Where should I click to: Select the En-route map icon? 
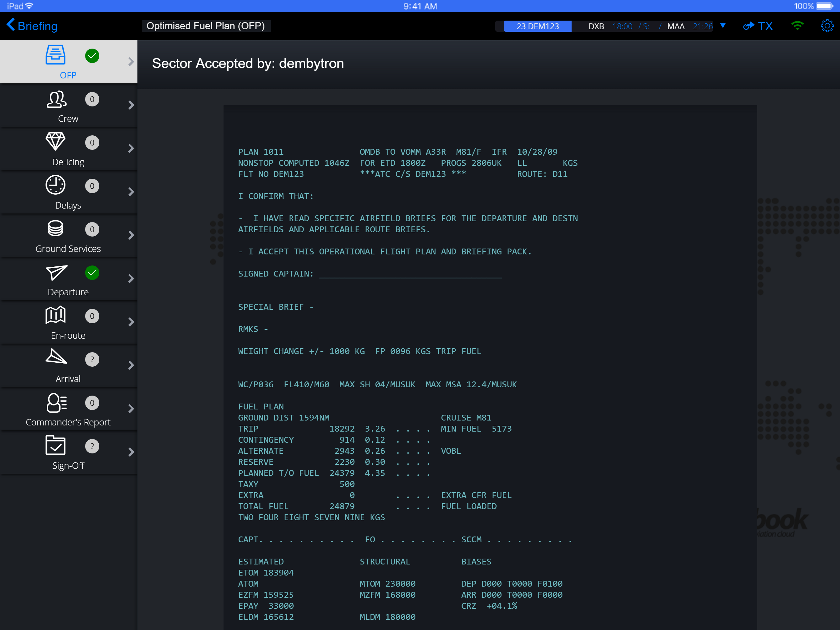[55, 315]
